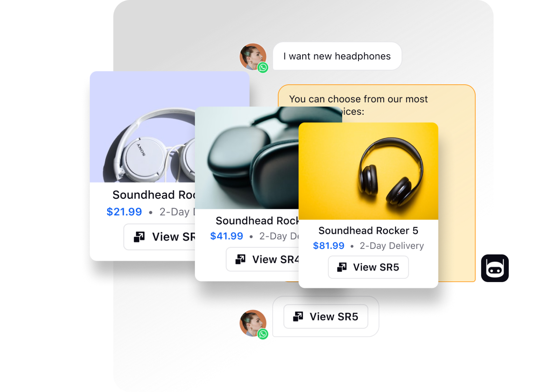The width and height of the screenshot is (560, 392).
Task: Select the "I want new headphones" message bubble
Action: (x=337, y=56)
